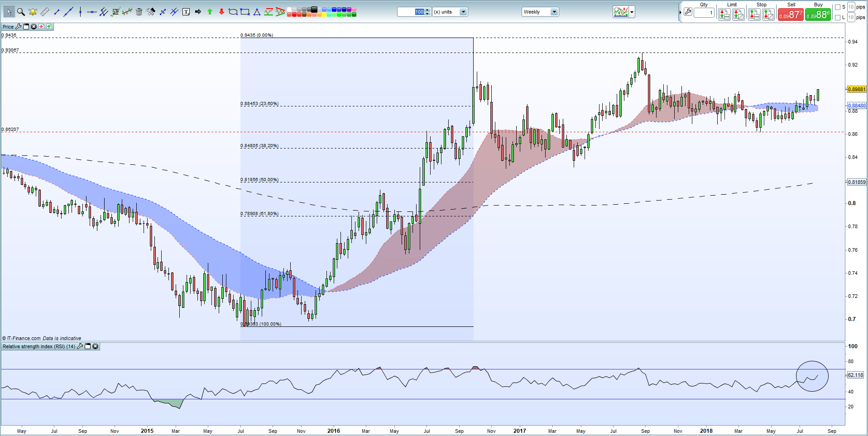Image resolution: width=868 pixels, height=436 pixels.
Task: Select the red down arrow marker
Action: 221,12
